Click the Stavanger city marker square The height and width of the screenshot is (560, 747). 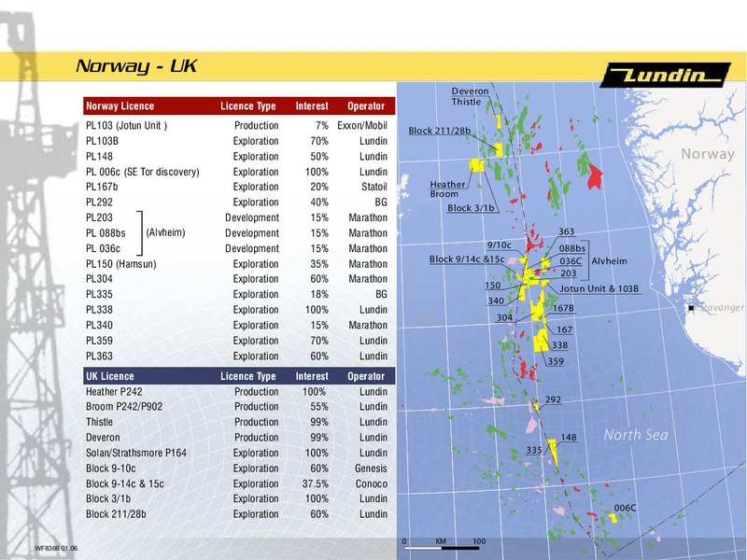click(691, 308)
